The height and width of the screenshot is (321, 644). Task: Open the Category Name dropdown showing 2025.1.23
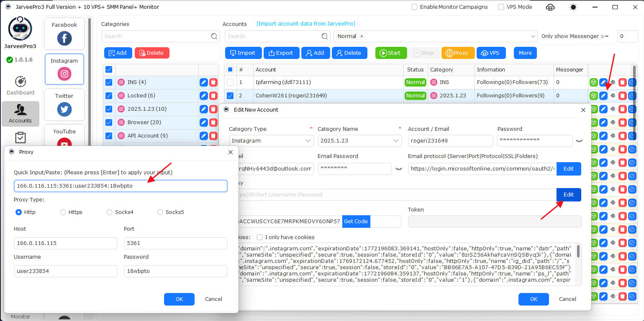(359, 141)
